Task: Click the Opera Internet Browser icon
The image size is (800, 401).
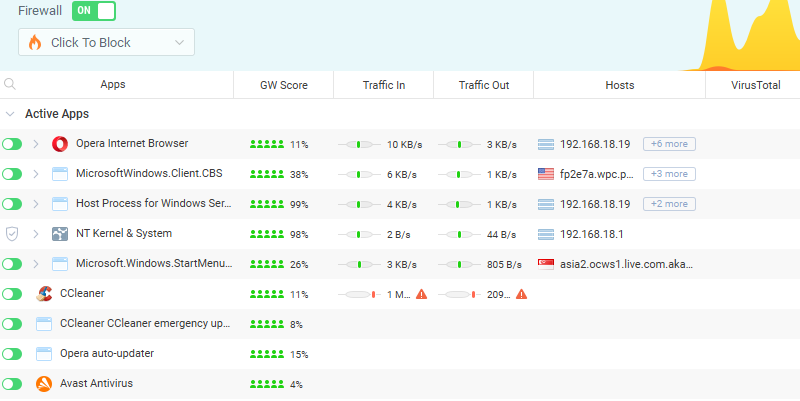Action: 59,144
